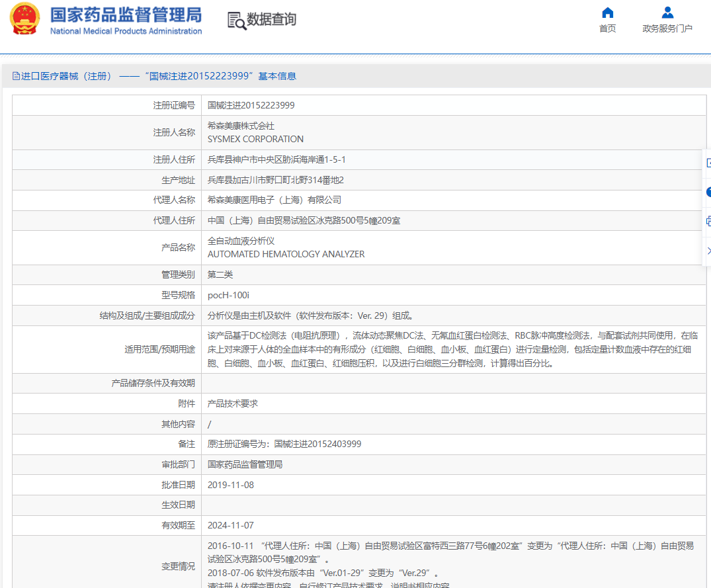The image size is (711, 588).
Task: Click agent name 希森美康医用电子（上海）有限公司
Action: click(274, 200)
